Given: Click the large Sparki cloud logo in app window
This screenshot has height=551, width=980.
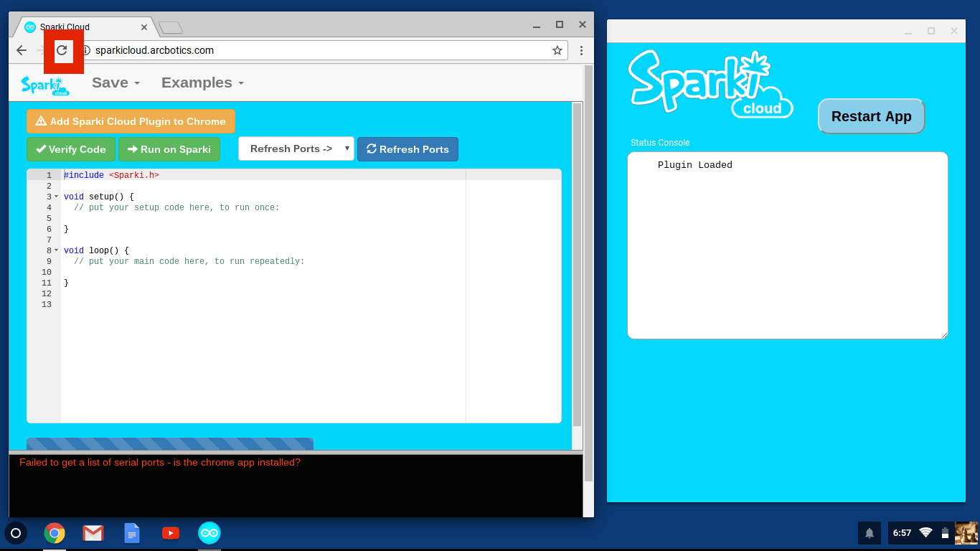Looking at the screenshot, I should [x=710, y=85].
